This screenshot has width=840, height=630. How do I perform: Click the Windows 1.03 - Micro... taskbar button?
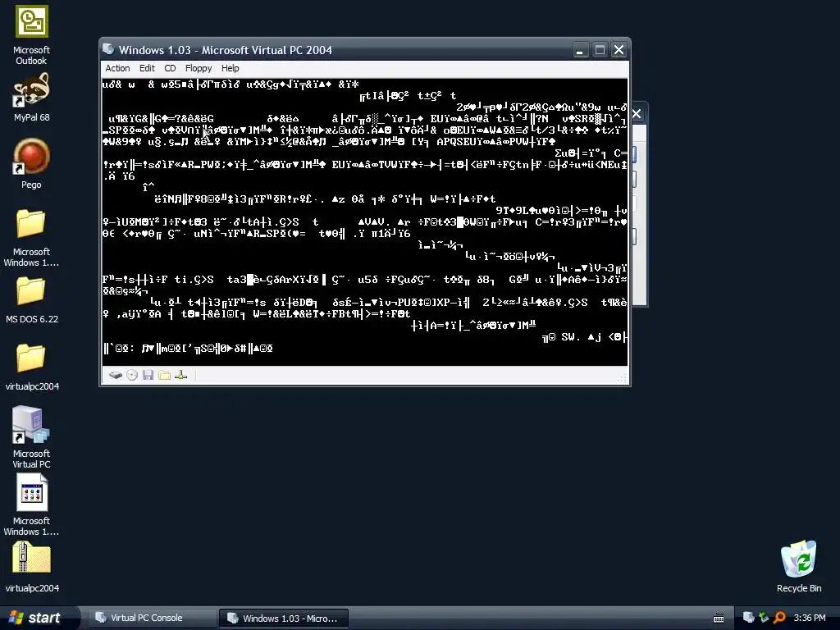283,619
